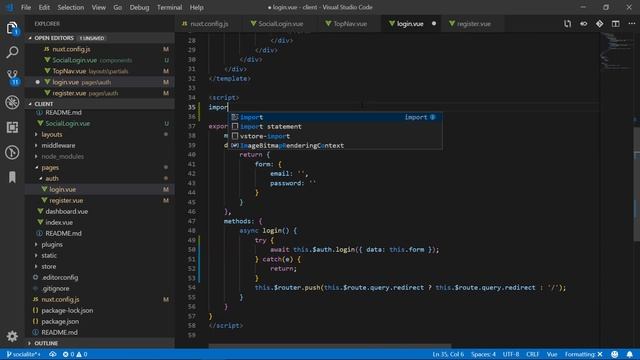The height and width of the screenshot is (360, 640).
Task: Open the Extensions view icon
Action: point(12,127)
